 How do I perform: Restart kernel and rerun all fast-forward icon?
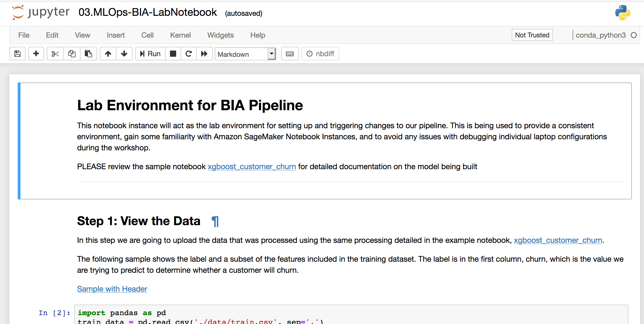[x=204, y=54]
